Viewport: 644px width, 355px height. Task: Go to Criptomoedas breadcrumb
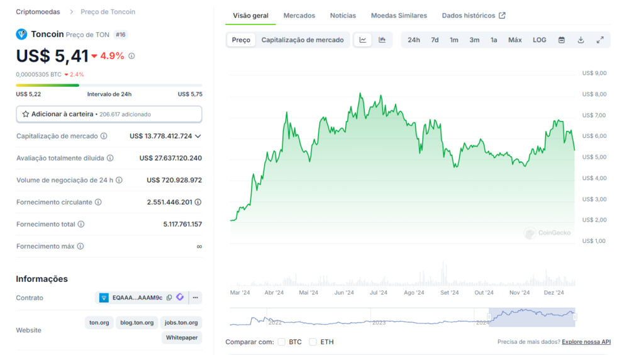click(38, 12)
